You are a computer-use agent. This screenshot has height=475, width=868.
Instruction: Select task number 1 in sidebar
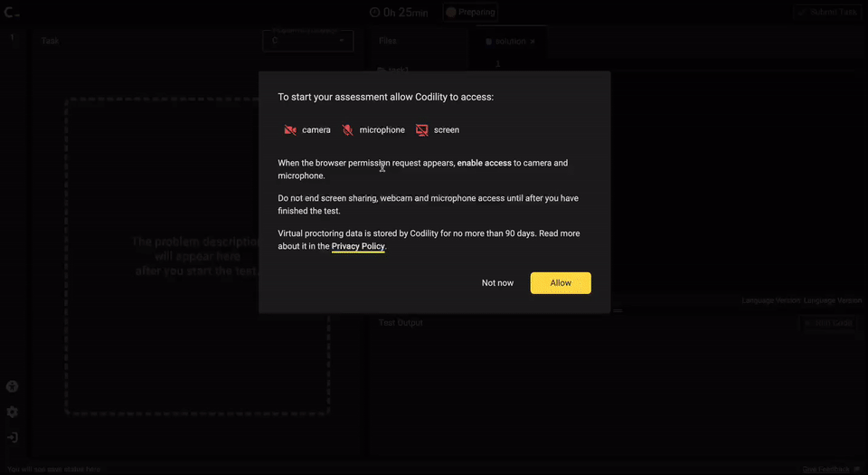[x=12, y=37]
